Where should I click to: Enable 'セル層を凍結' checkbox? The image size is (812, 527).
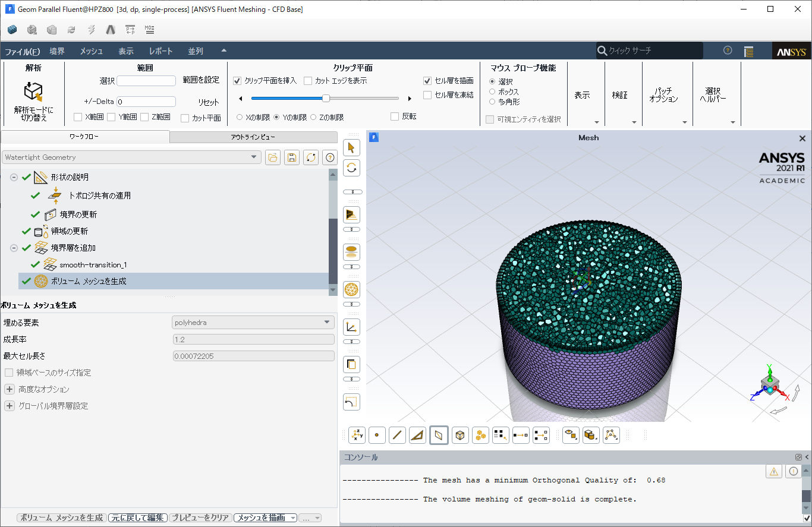(427, 95)
